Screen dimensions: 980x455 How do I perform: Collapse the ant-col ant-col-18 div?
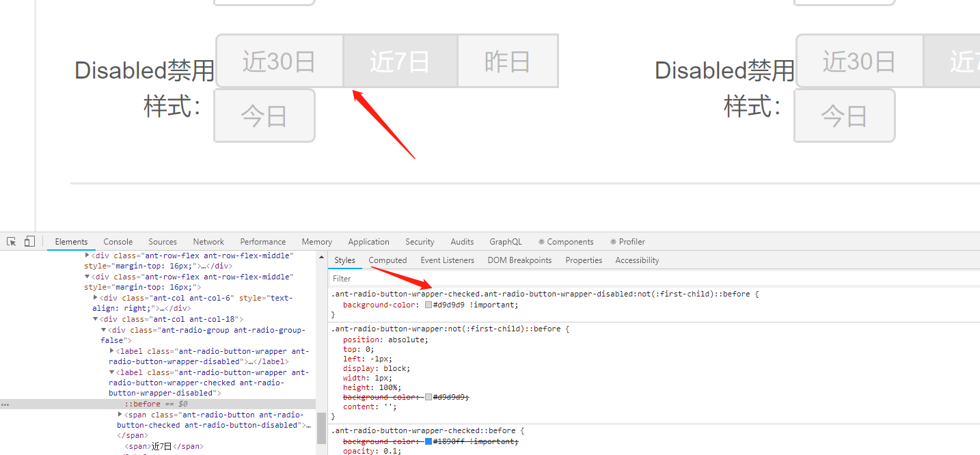coord(96,319)
